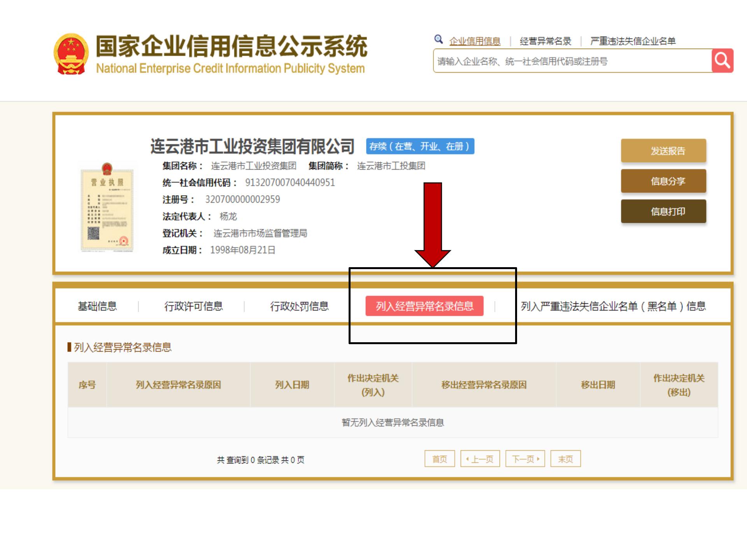The image size is (747, 560).
Task: Click the small blue magnifier icon
Action: click(438, 39)
